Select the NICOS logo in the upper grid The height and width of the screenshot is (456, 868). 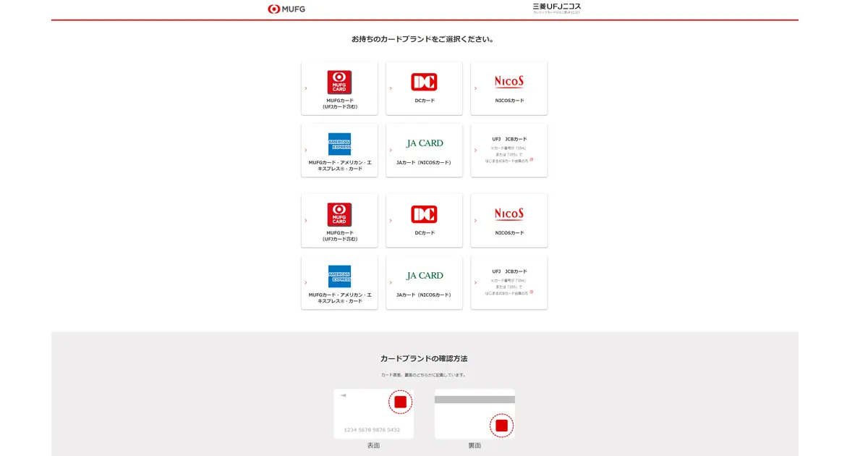[x=509, y=82]
